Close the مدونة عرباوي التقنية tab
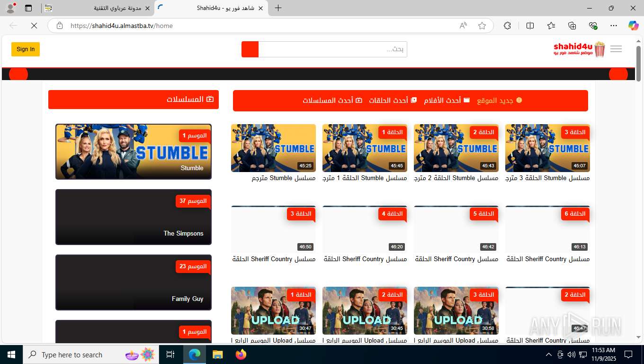 click(x=147, y=8)
